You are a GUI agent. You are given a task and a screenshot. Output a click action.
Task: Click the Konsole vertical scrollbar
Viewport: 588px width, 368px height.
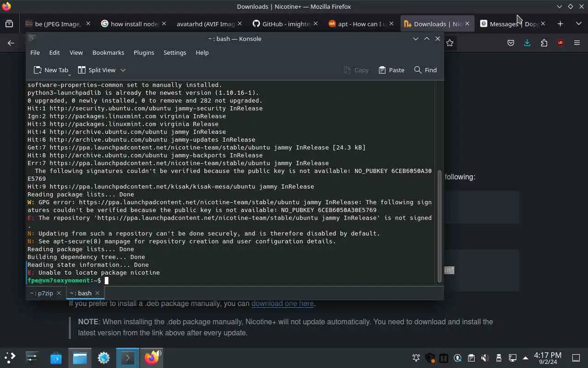pyautogui.click(x=439, y=225)
